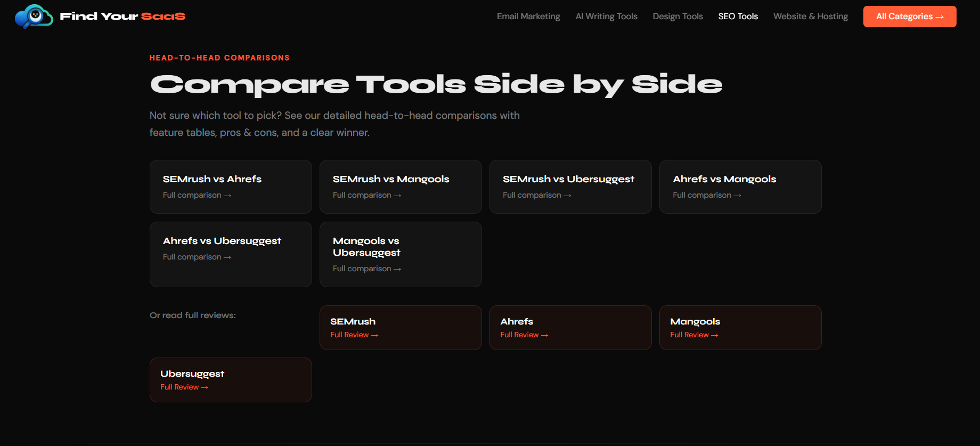The image size is (980, 446).
Task: Click Full comparison under Mangools vs Ubersuggest
Action: tap(367, 269)
